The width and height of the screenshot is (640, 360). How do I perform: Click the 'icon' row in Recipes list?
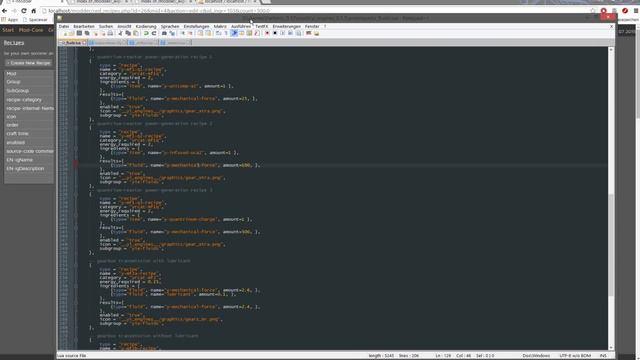(x=29, y=117)
